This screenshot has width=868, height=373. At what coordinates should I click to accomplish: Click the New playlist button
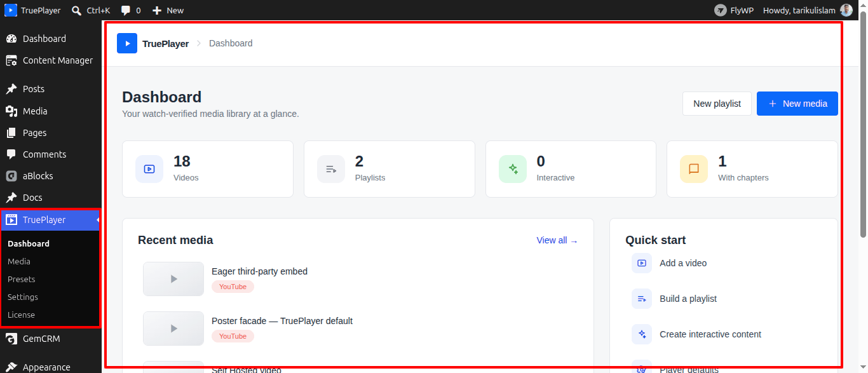click(717, 104)
